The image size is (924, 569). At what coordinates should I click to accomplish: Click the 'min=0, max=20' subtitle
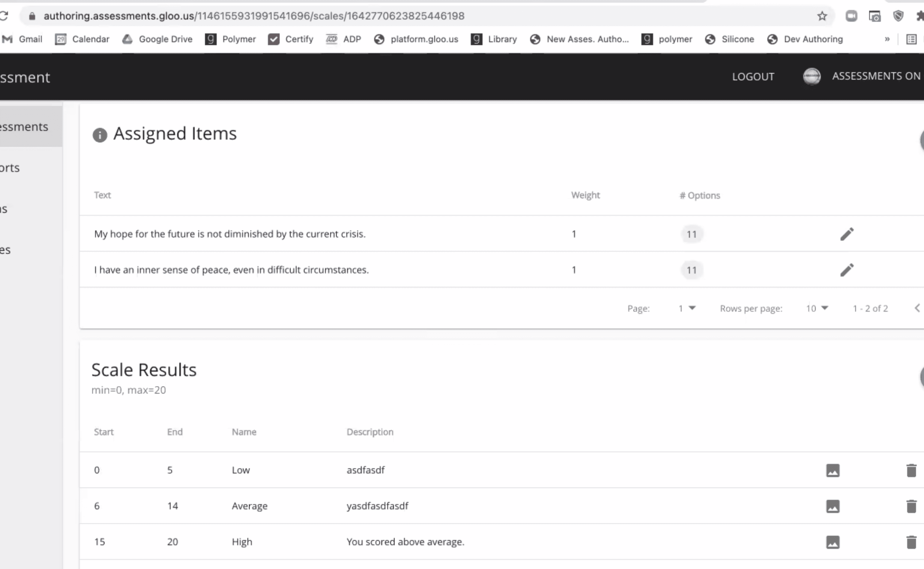click(x=128, y=390)
